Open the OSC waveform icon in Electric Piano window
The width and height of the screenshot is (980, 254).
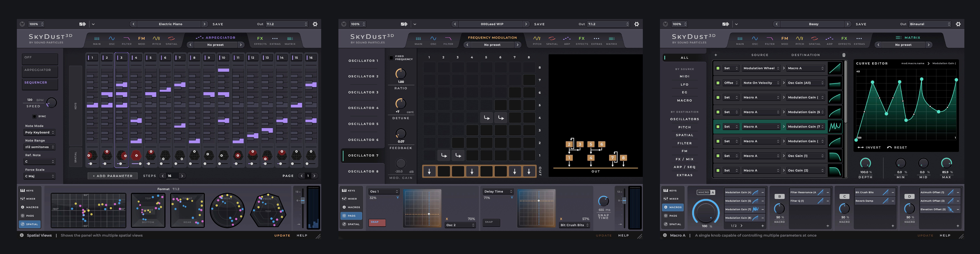click(x=112, y=40)
